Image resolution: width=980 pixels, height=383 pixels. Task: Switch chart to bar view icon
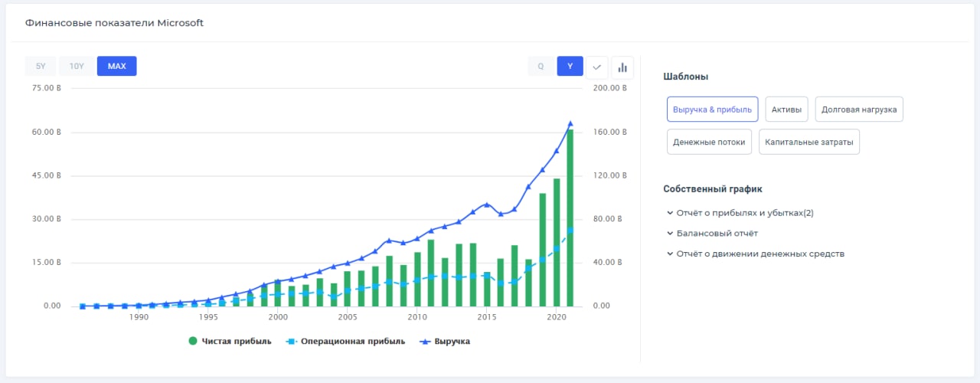click(x=622, y=67)
